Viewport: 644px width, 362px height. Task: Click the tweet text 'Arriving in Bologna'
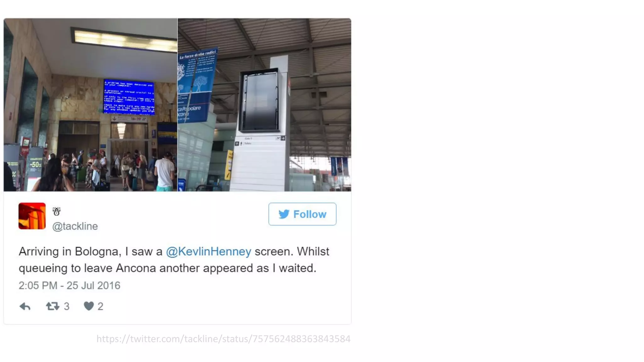point(69,252)
